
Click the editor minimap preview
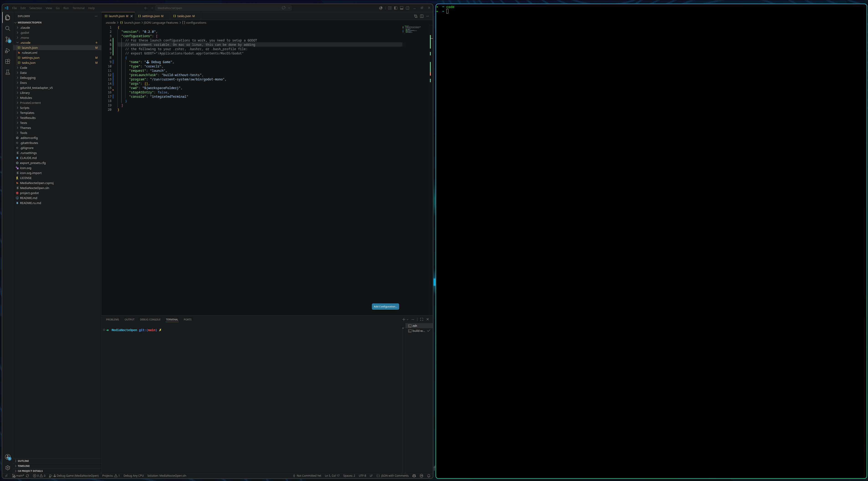pos(413,29)
